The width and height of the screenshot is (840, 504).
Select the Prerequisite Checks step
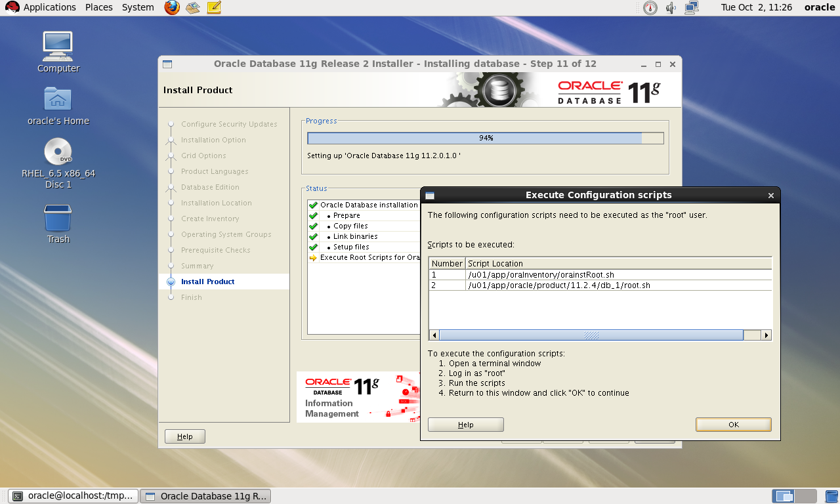tap(215, 250)
